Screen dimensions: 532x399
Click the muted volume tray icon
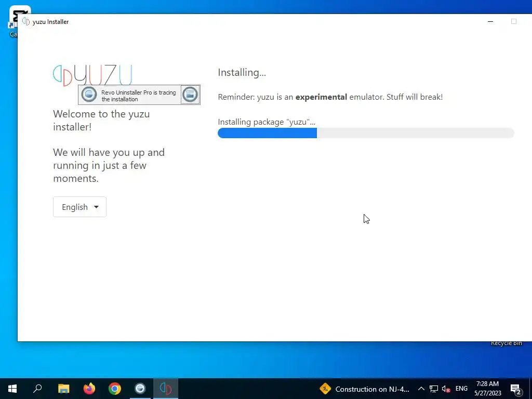[x=446, y=389]
